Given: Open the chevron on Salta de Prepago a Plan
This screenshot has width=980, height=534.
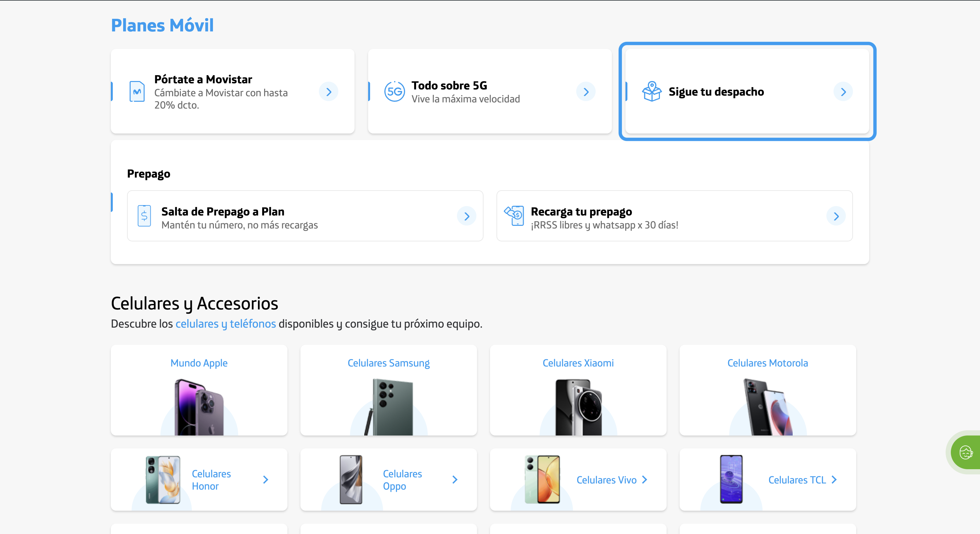Looking at the screenshot, I should click(x=467, y=216).
